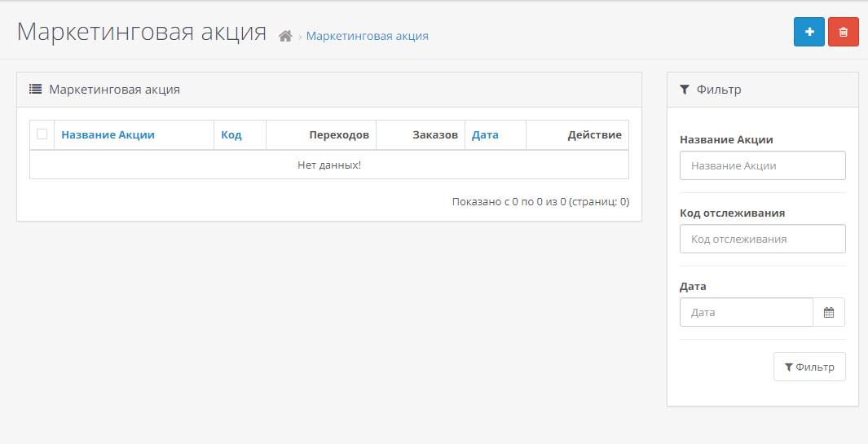Click into the Дата filter field

tap(746, 312)
